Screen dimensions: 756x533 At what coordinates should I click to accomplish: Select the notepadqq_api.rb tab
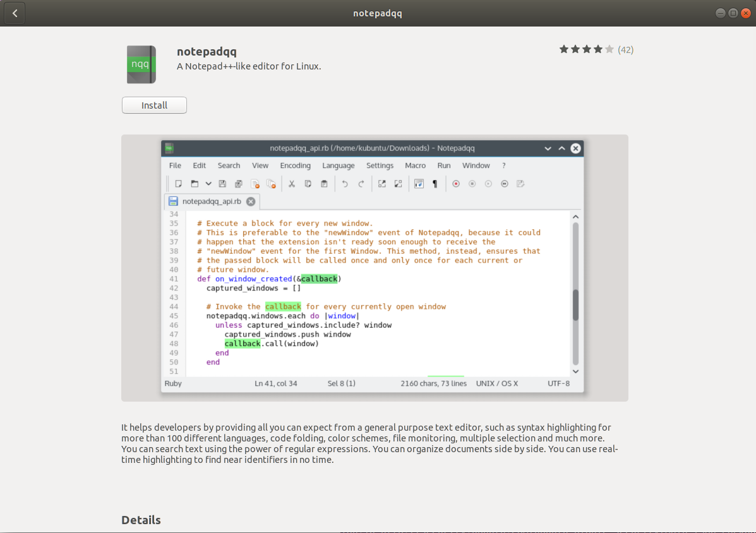click(212, 201)
